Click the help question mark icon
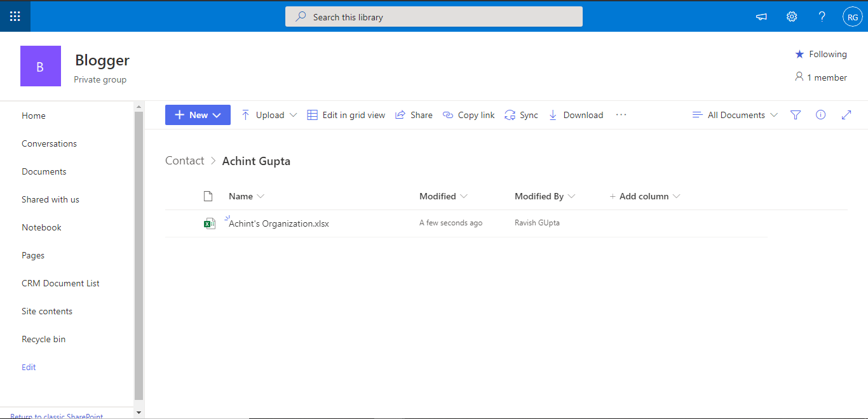Image resolution: width=868 pixels, height=419 pixels. point(822,17)
